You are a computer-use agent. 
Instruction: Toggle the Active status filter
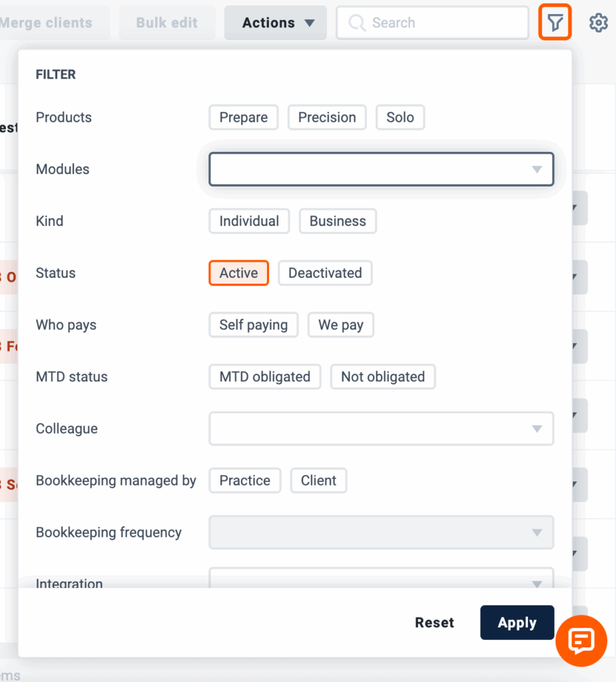click(x=239, y=273)
